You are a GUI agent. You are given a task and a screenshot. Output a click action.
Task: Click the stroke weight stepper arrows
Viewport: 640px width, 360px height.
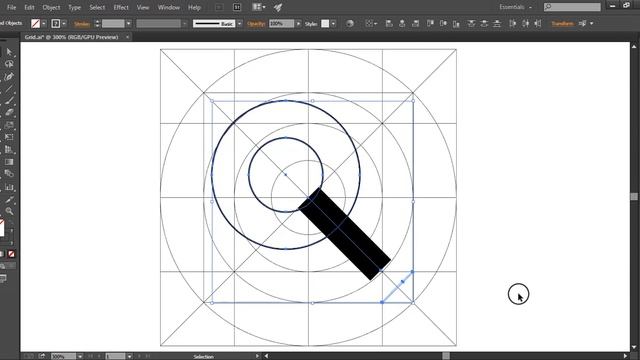[97, 24]
